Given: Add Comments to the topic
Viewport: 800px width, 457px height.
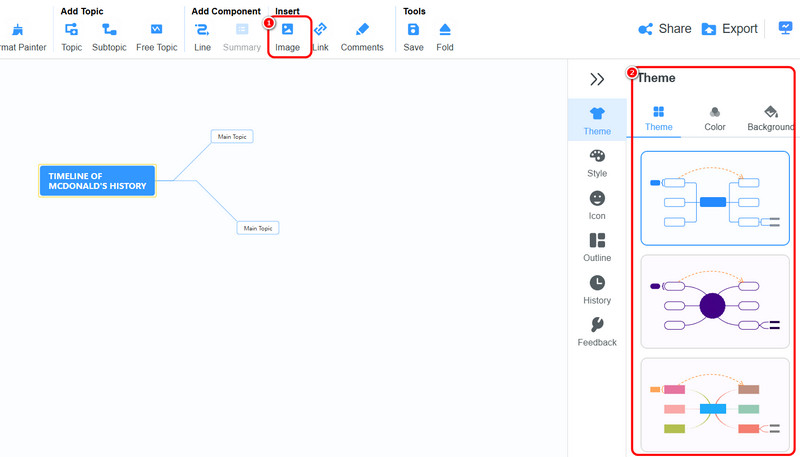Looking at the screenshot, I should [x=362, y=38].
